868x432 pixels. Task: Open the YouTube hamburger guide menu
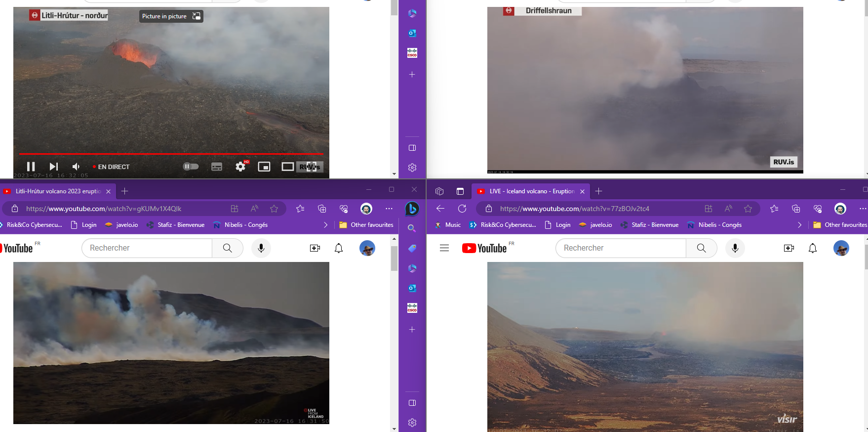coord(444,248)
